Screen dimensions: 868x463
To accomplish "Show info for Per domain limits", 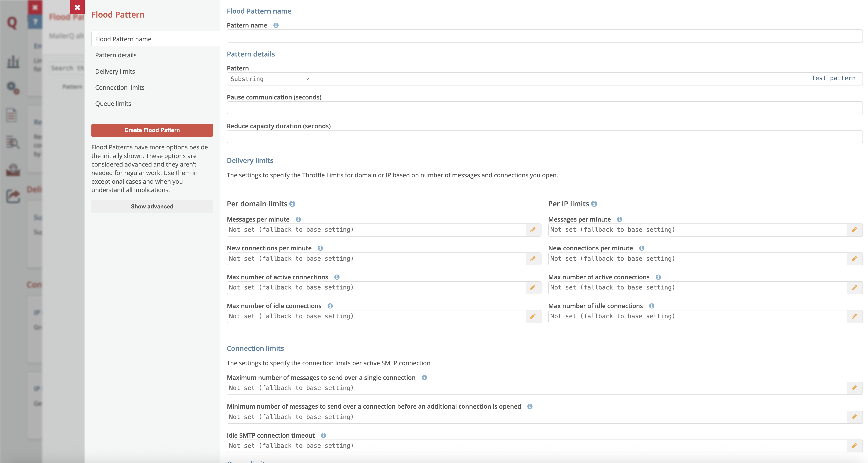I will pyautogui.click(x=292, y=204).
